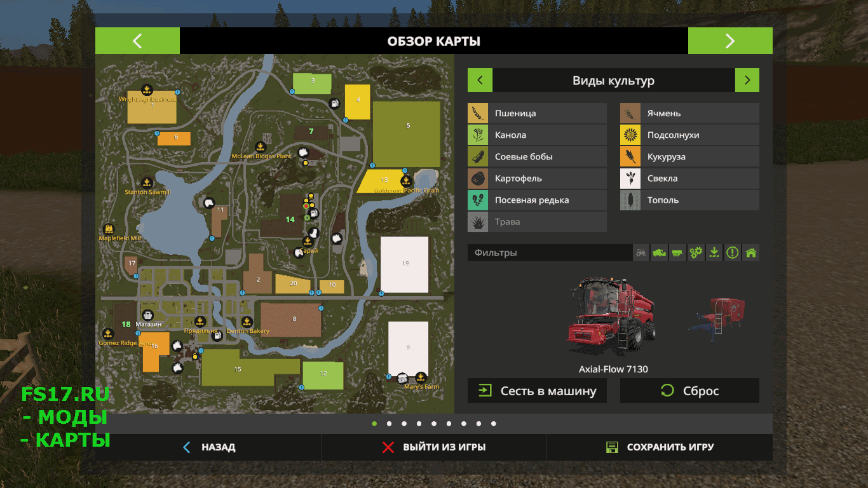The width and height of the screenshot is (868, 488).
Task: Switch to previous category left of Виды культур
Action: [x=480, y=81]
